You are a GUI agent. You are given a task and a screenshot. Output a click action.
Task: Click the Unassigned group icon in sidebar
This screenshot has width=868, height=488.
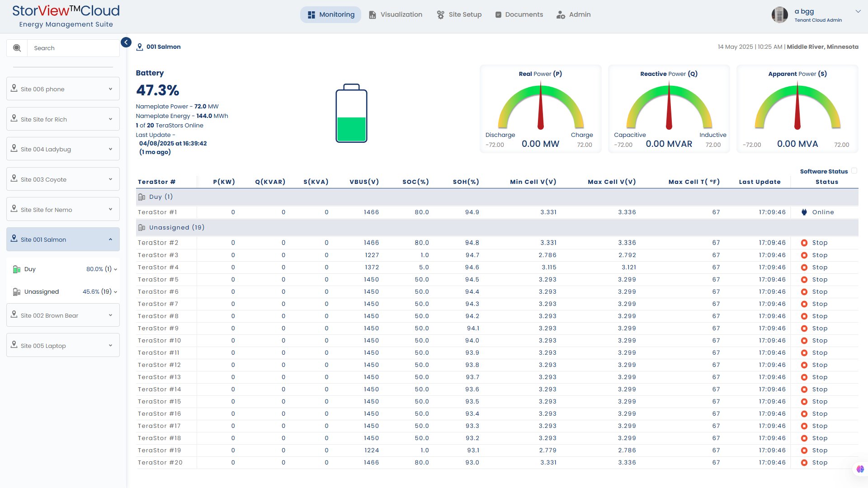(17, 292)
